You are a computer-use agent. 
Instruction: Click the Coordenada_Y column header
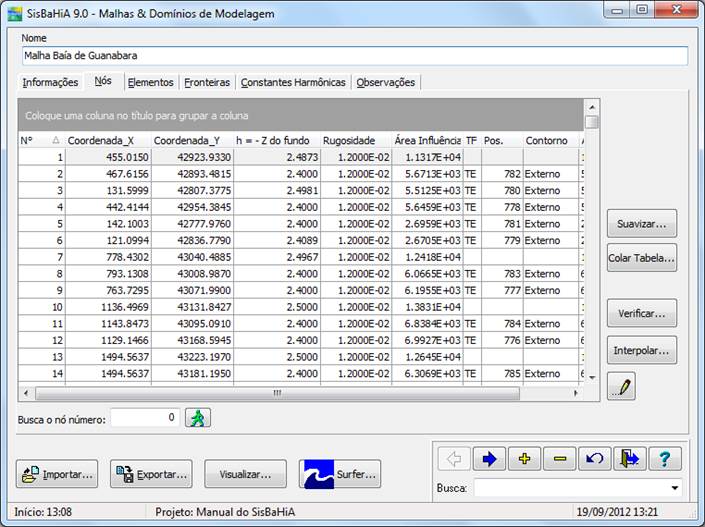[192, 141]
